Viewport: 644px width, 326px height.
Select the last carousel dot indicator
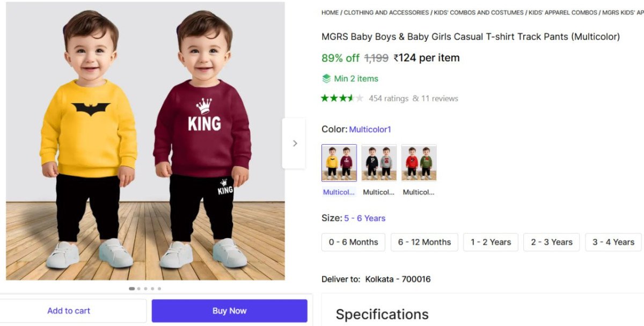coord(159,288)
